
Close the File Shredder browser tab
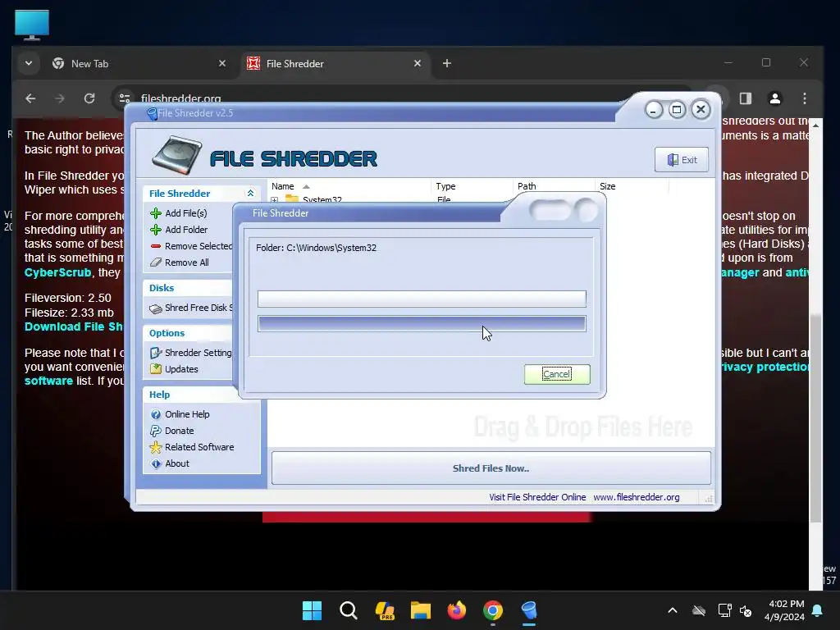click(418, 64)
